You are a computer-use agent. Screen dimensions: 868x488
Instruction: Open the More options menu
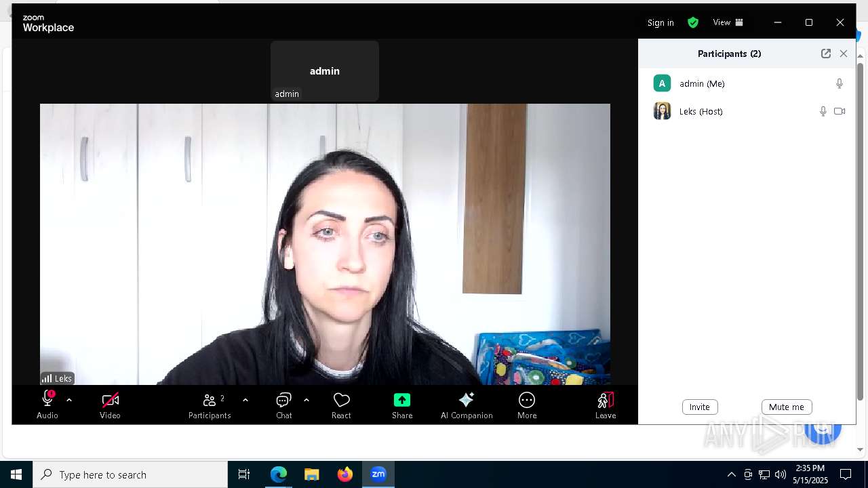click(x=527, y=405)
